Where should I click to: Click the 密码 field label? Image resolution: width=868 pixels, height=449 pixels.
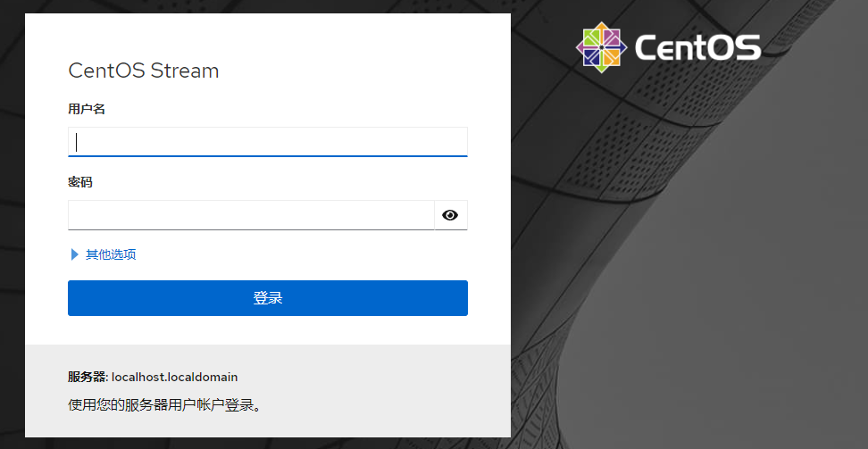80,182
